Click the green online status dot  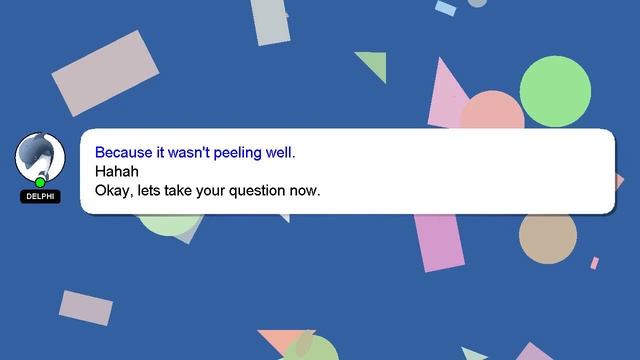[40, 182]
